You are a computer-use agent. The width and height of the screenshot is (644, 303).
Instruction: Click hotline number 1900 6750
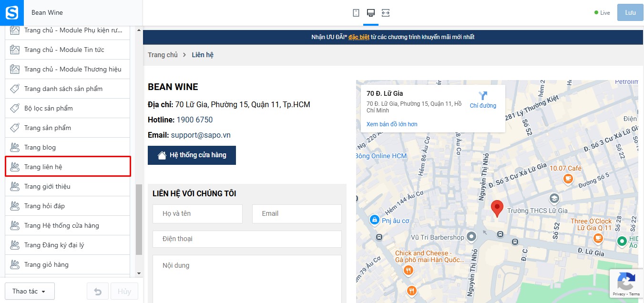(194, 120)
